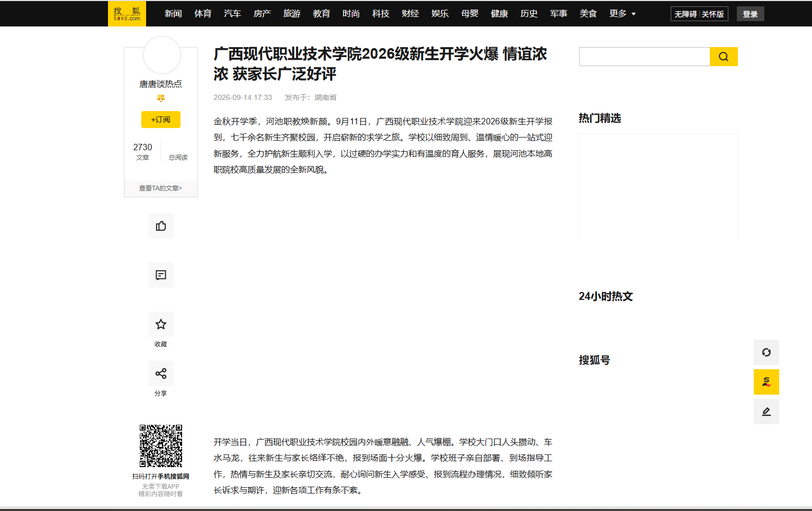Screen dimensions: 812x511
Task: Switch to 关怀版 mode
Action: [713, 14]
